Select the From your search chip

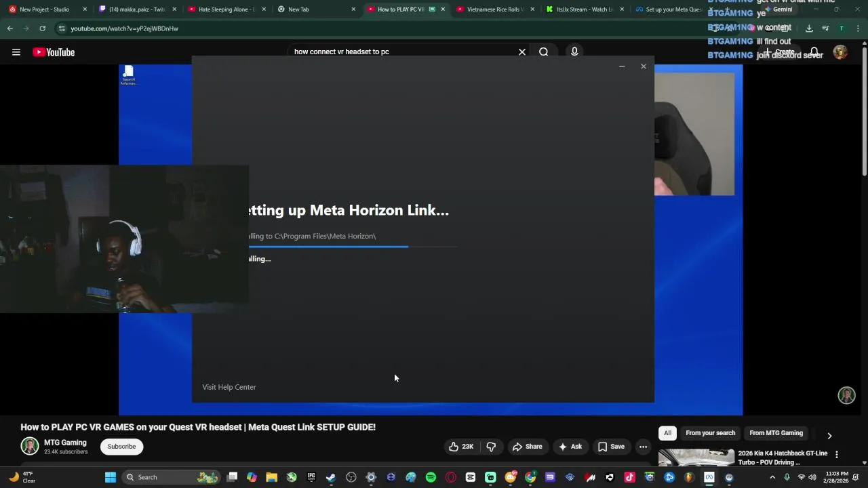[x=710, y=433]
